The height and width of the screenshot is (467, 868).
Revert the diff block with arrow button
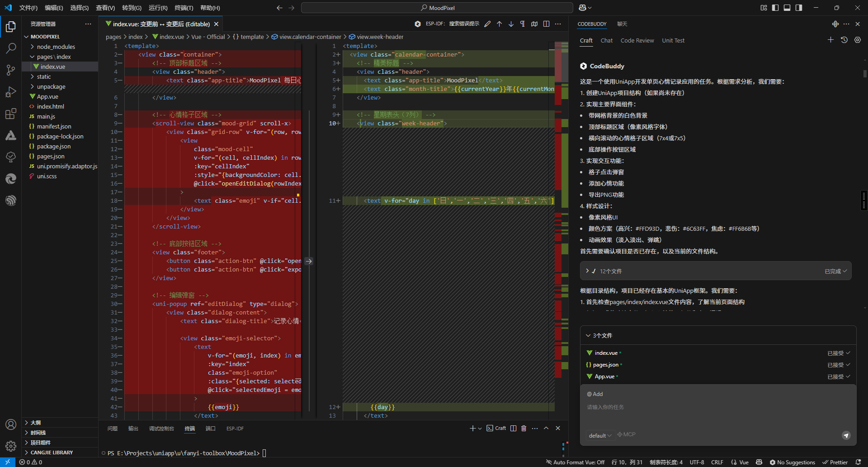click(x=309, y=261)
